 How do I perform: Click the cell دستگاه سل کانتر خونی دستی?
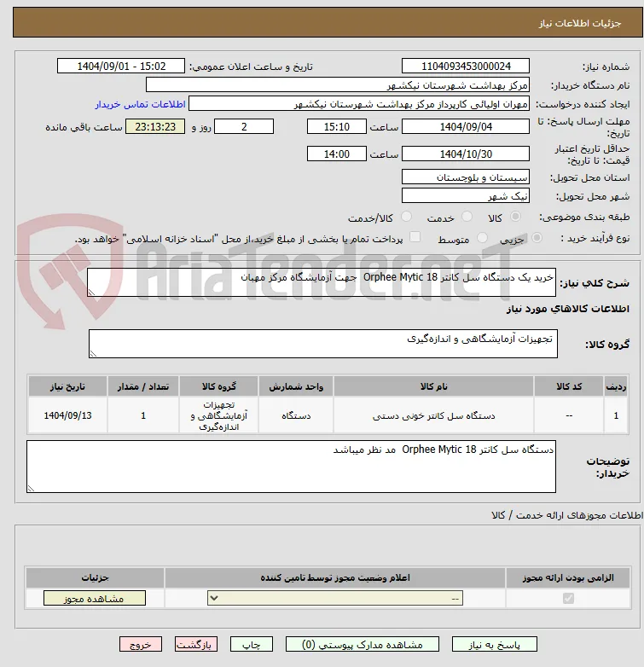[433, 415]
